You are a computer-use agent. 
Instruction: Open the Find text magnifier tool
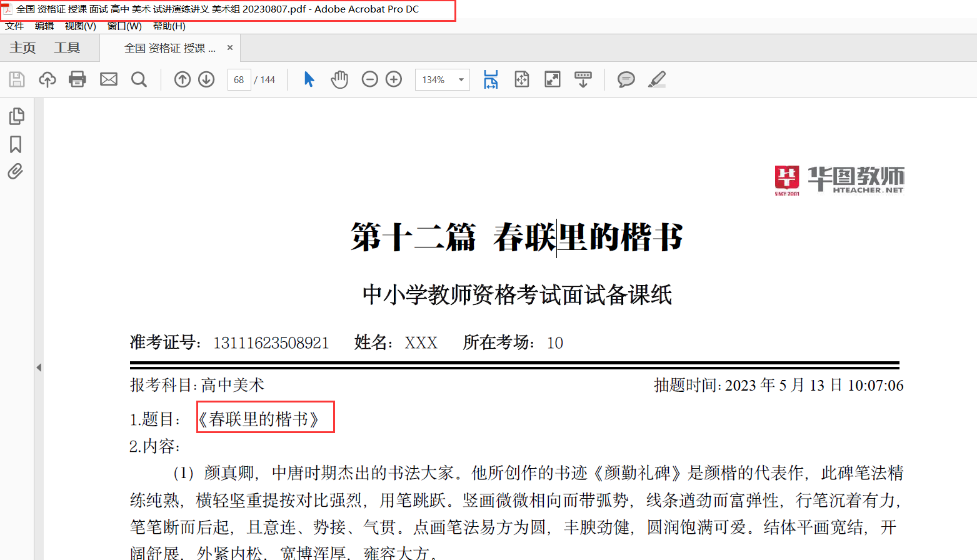[139, 79]
